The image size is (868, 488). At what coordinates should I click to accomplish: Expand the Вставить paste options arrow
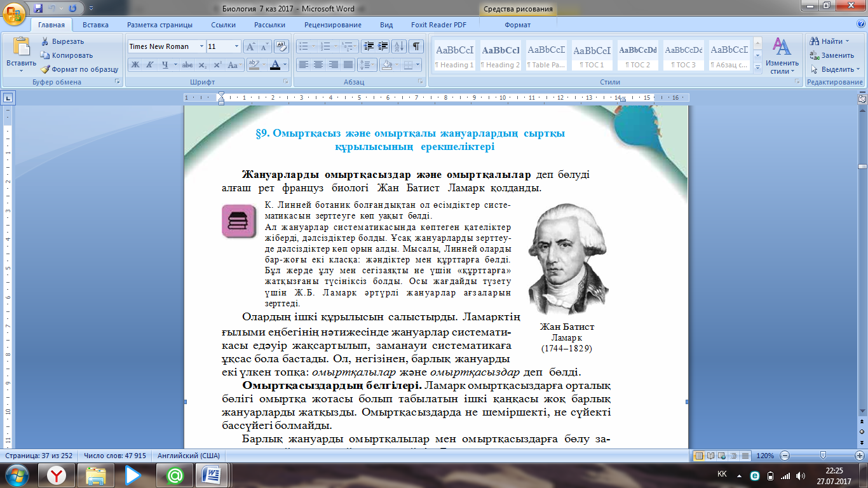21,72
